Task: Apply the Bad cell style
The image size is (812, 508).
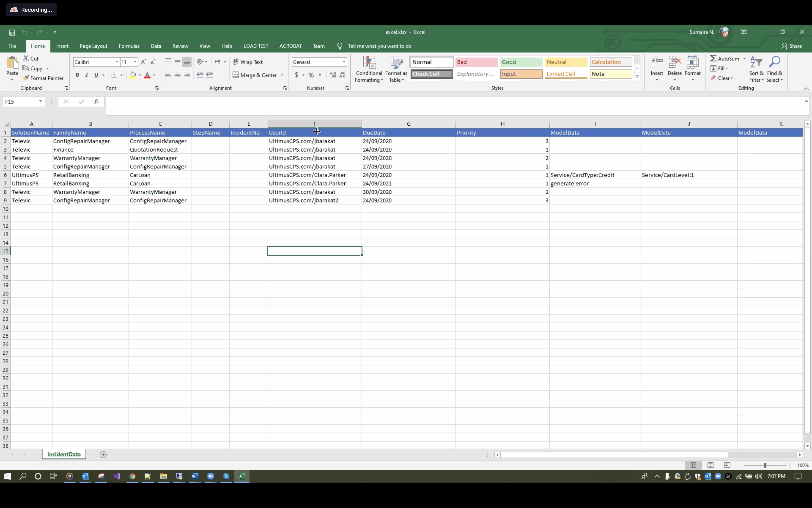Action: (x=476, y=62)
